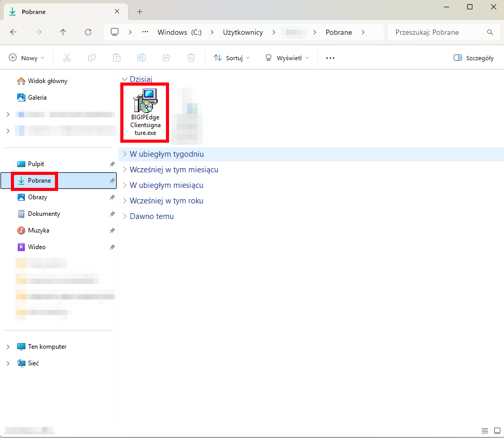Expand the Sieć tree node
This screenshot has height=438, width=504.
coord(8,363)
